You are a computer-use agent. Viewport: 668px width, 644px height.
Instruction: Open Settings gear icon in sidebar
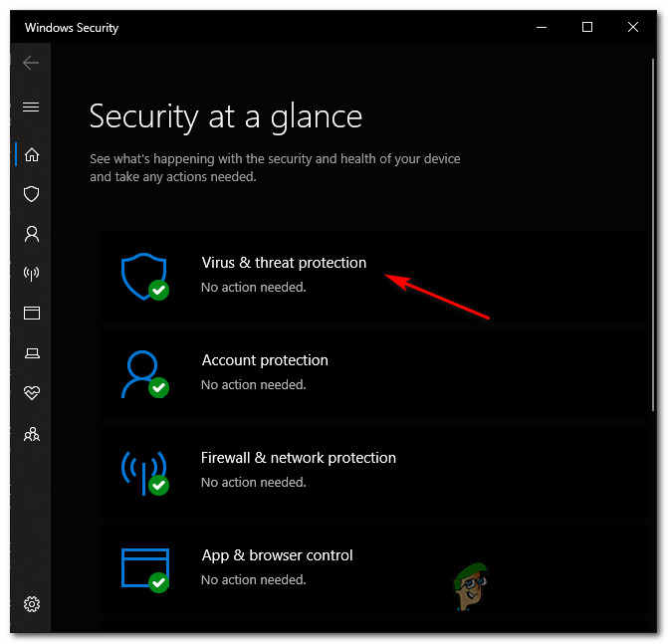[32, 604]
